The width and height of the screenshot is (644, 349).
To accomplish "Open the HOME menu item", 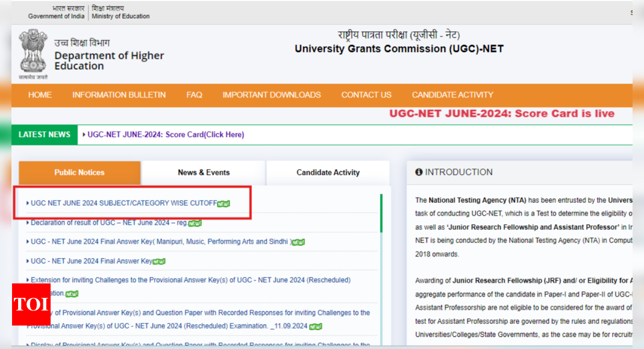I will pyautogui.click(x=40, y=95).
